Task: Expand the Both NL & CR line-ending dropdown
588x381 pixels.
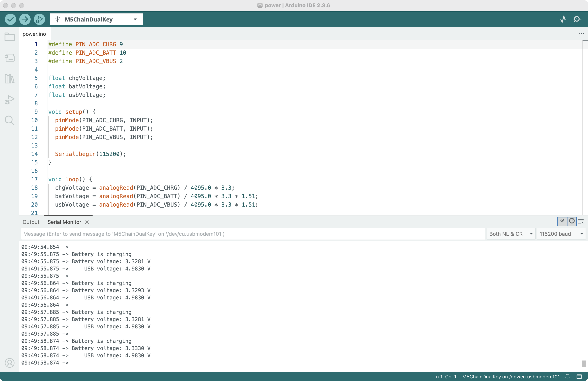Action: click(x=511, y=234)
